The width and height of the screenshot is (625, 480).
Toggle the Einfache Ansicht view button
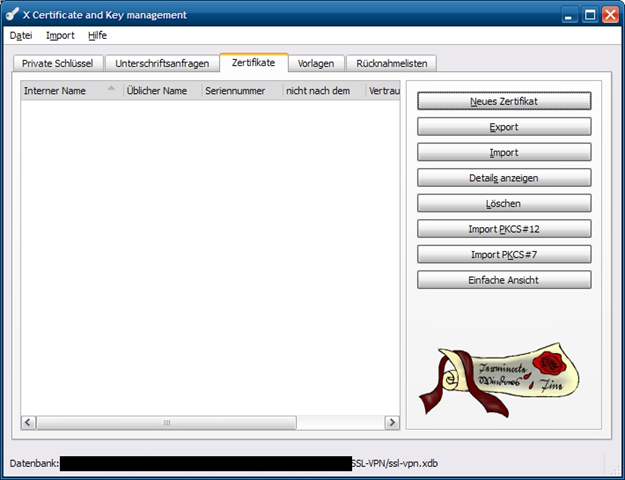504,281
